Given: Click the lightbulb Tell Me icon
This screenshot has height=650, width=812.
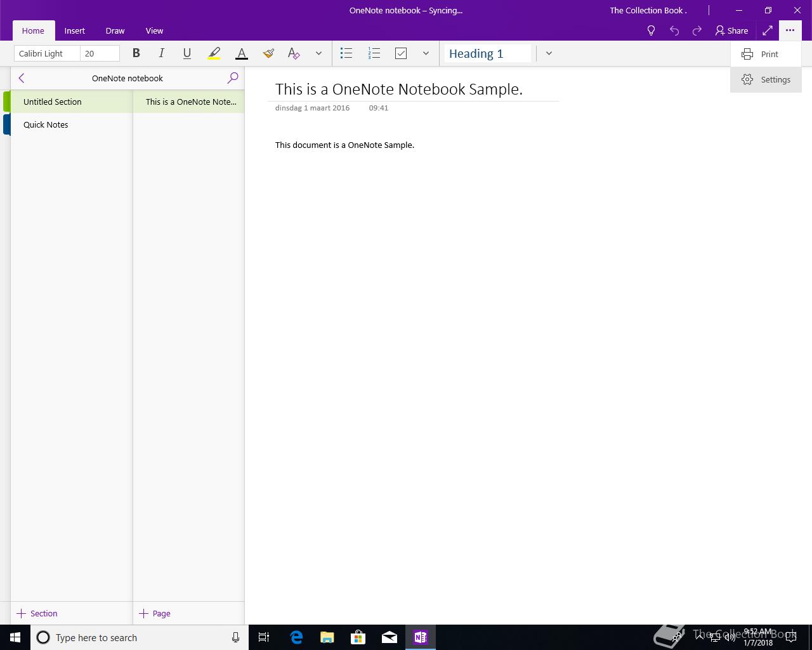Looking at the screenshot, I should tap(651, 30).
